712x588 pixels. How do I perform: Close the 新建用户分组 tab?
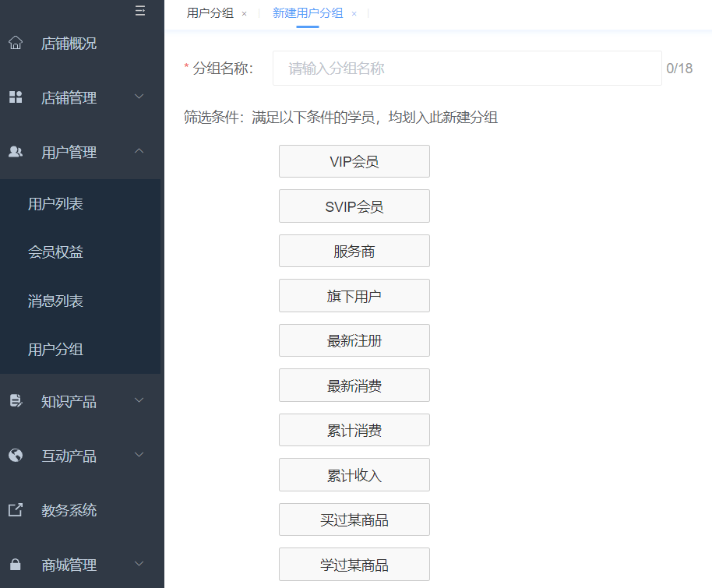[x=354, y=14]
